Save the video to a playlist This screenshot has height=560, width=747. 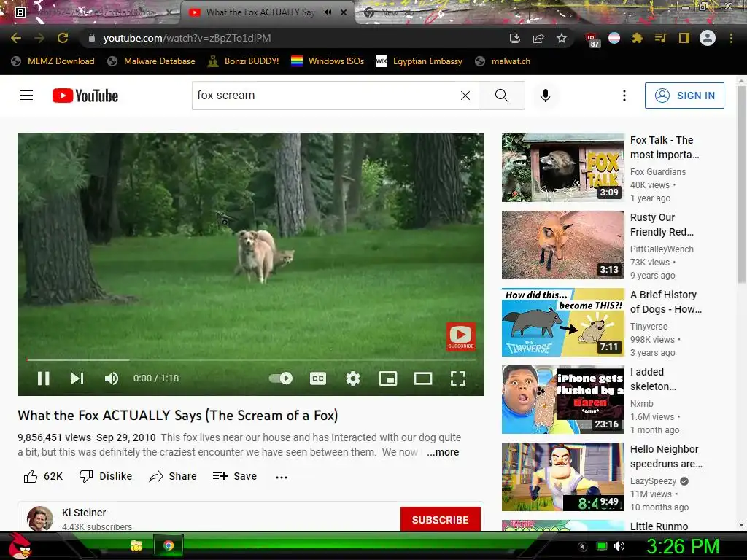click(235, 476)
